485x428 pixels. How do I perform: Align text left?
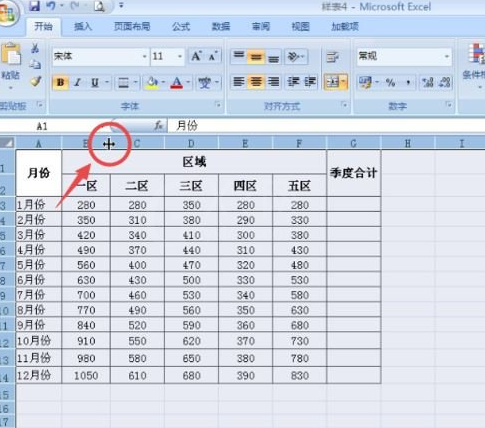coord(239,82)
